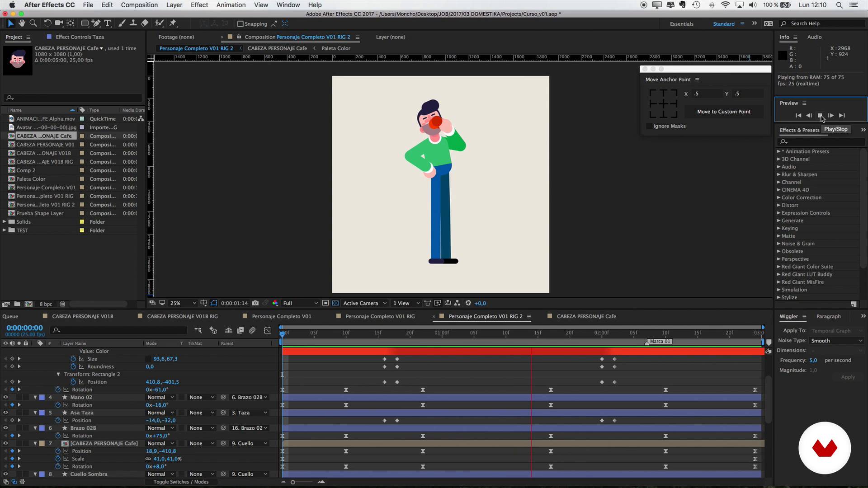
Task: Select the Unified Camera tool
Action: coord(59,23)
